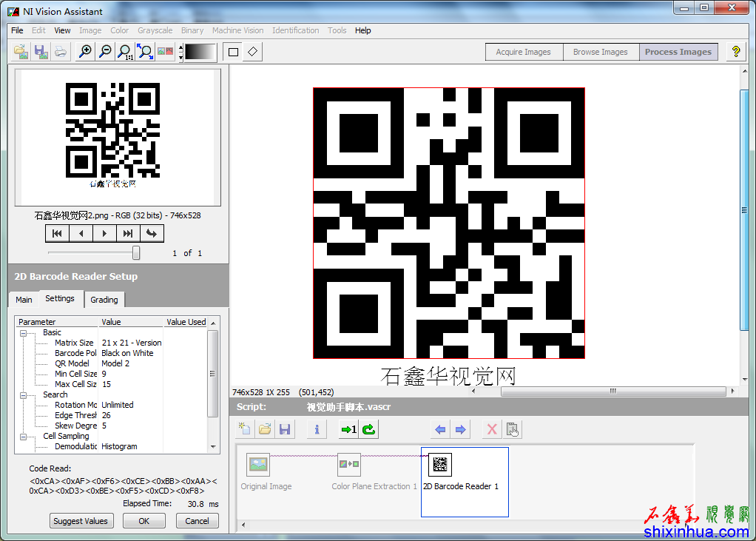Click the image viewer vertical scrollbar thumb
The height and width of the screenshot is (541, 756).
pyautogui.click(x=744, y=210)
